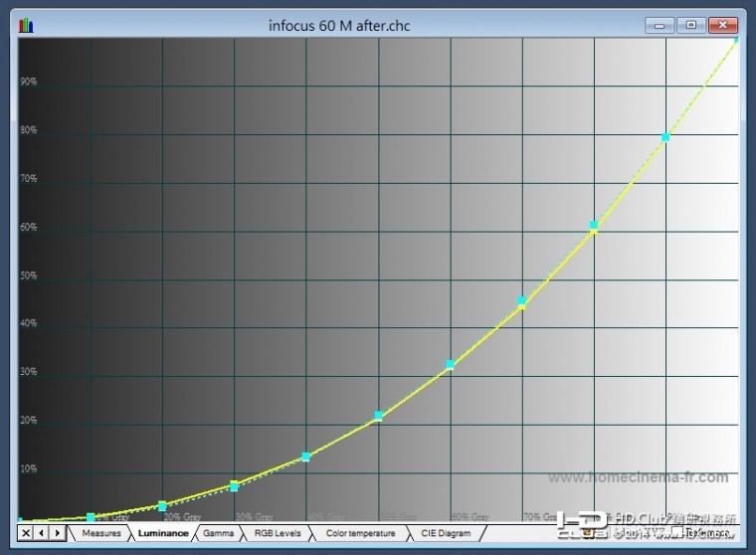Select the cyan data point at 80% gray
This screenshot has height=555, width=756.
click(594, 225)
